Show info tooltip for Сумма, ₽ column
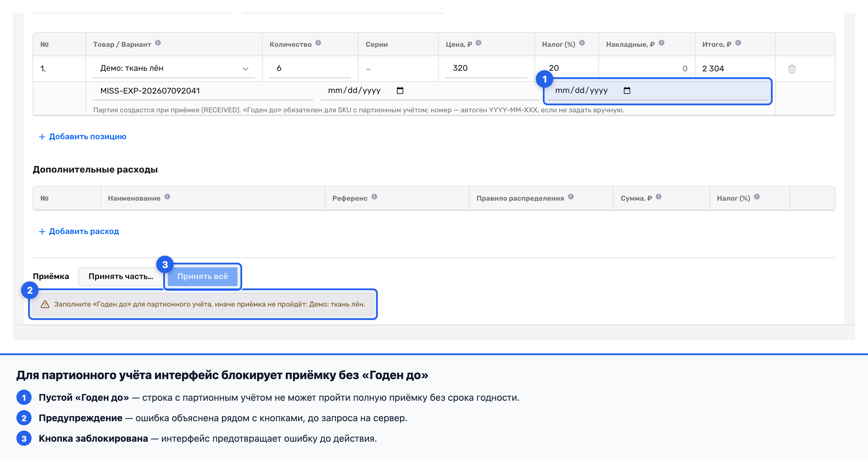The width and height of the screenshot is (868, 461). pos(658,197)
